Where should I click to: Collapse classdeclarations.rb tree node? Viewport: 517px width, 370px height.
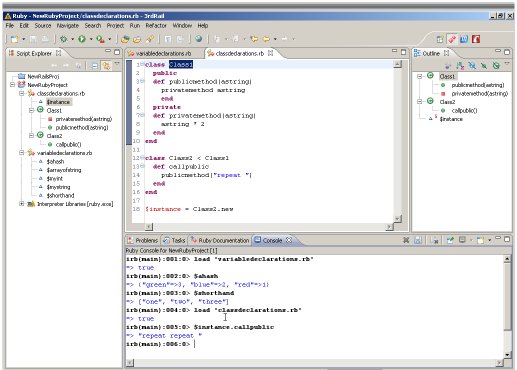coord(22,93)
